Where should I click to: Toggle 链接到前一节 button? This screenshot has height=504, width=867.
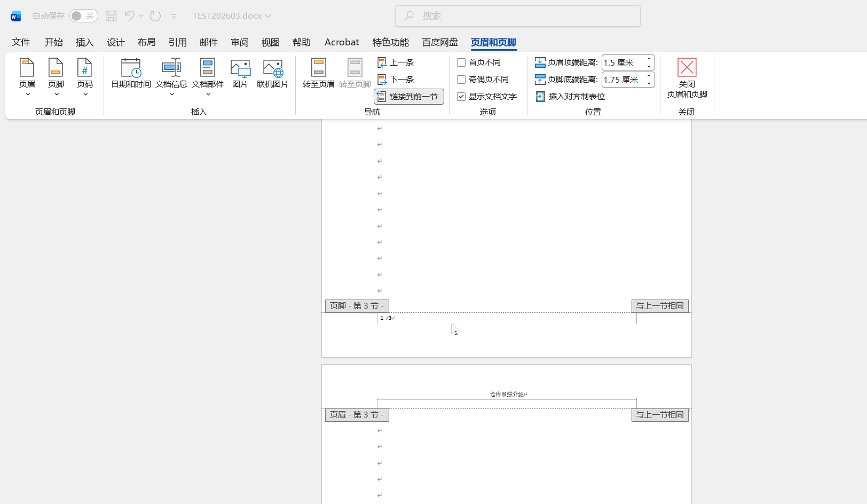[x=409, y=97]
